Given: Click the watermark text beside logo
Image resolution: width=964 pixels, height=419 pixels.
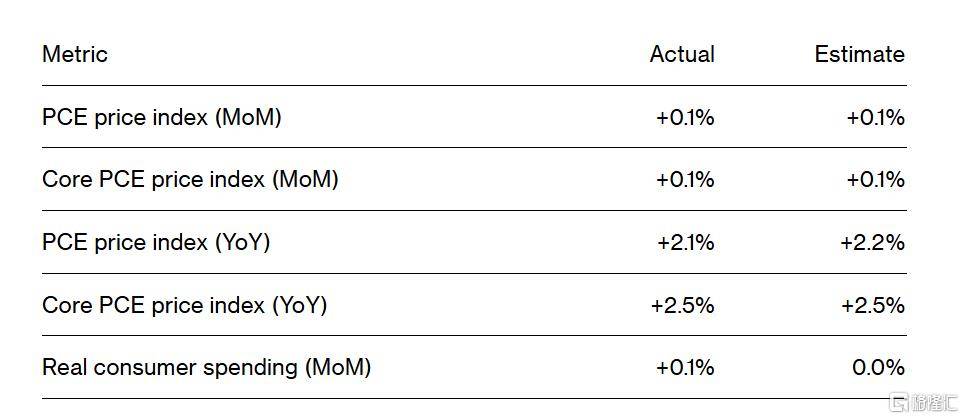Looking at the screenshot, I should (934, 402).
